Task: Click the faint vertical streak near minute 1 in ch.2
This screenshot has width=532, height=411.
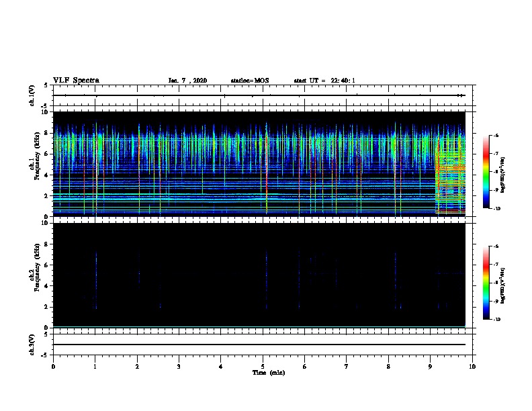Action: (96, 281)
